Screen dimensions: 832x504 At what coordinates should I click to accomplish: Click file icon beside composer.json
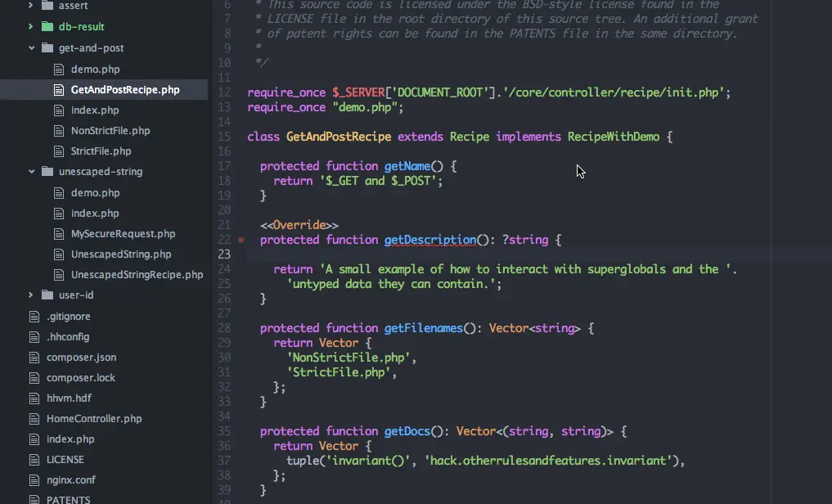point(34,358)
